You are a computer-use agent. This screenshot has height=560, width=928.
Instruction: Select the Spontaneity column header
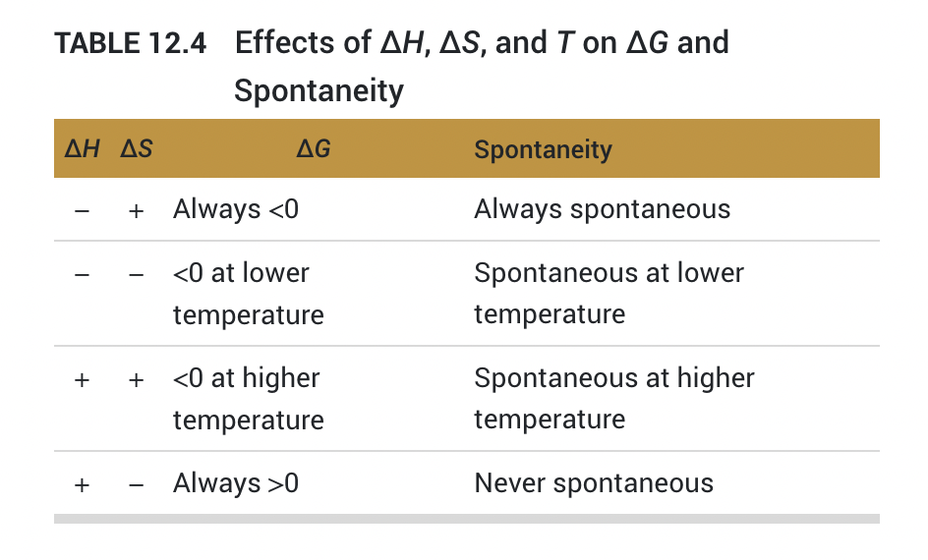(543, 149)
